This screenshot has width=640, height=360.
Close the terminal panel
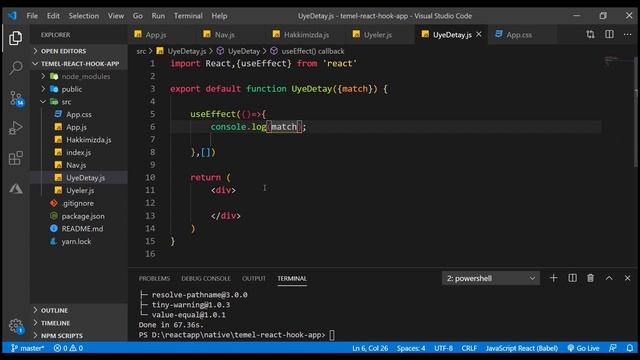[x=627, y=278]
